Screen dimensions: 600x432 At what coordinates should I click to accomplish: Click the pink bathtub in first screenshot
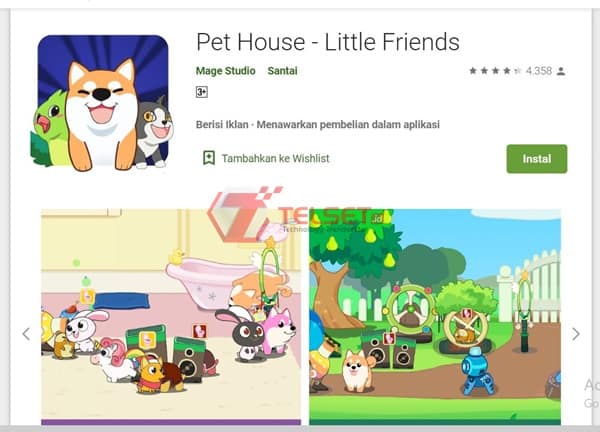pos(212,281)
